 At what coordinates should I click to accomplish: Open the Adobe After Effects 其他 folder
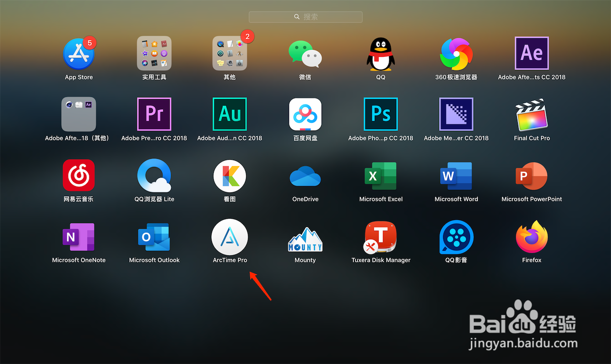[x=79, y=114]
